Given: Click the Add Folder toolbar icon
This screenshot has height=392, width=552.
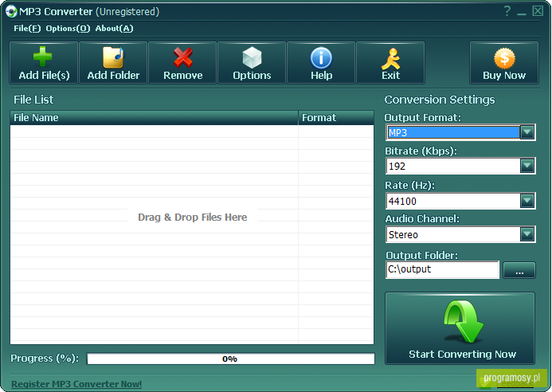Looking at the screenshot, I should 113,63.
